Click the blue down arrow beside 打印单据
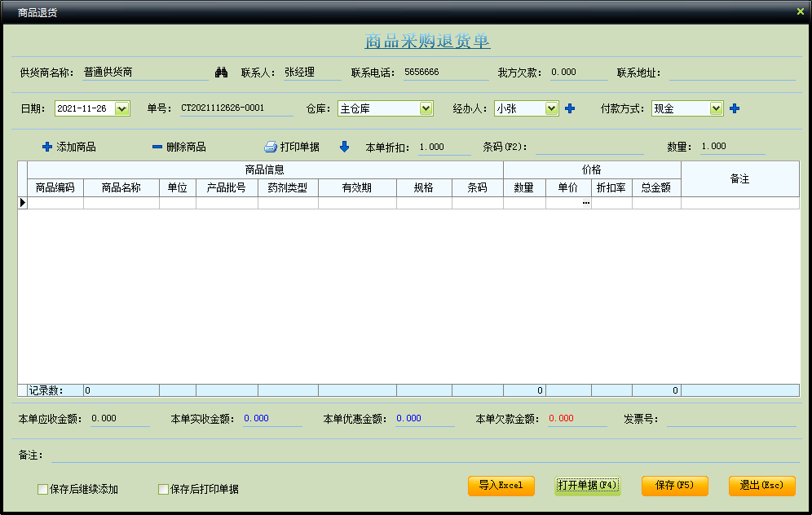 tap(344, 147)
